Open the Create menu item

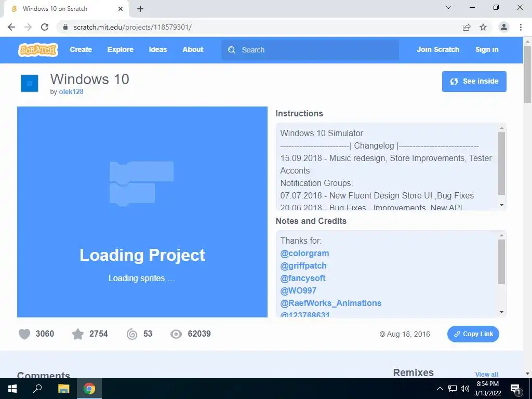tap(81, 49)
